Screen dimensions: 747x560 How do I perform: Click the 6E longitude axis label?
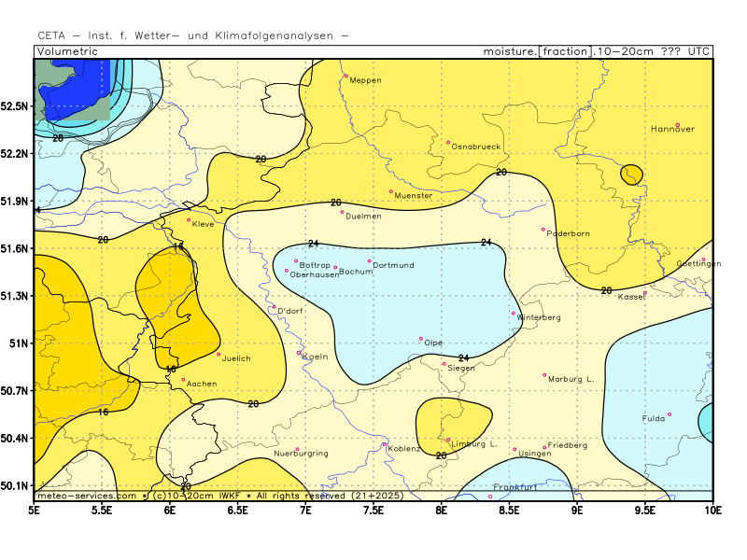point(170,511)
